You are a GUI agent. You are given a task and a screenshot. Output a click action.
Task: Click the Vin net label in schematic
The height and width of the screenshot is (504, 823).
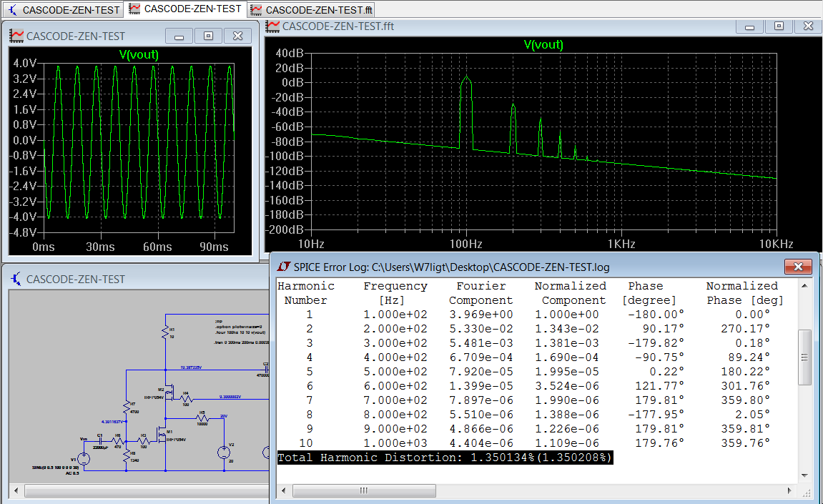point(84,439)
